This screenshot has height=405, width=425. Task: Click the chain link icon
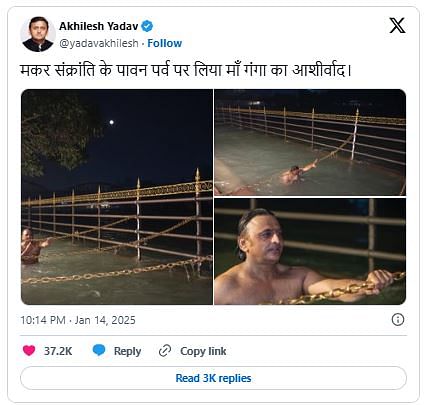(165, 351)
